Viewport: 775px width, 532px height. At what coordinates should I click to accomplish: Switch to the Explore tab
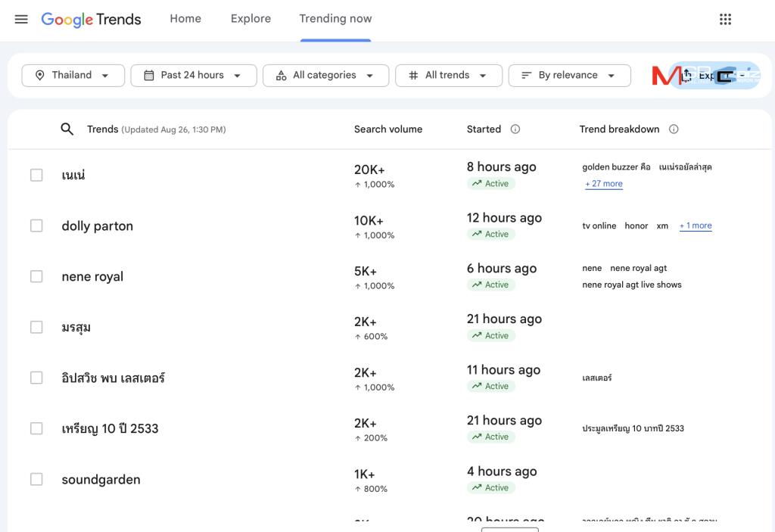(x=251, y=19)
